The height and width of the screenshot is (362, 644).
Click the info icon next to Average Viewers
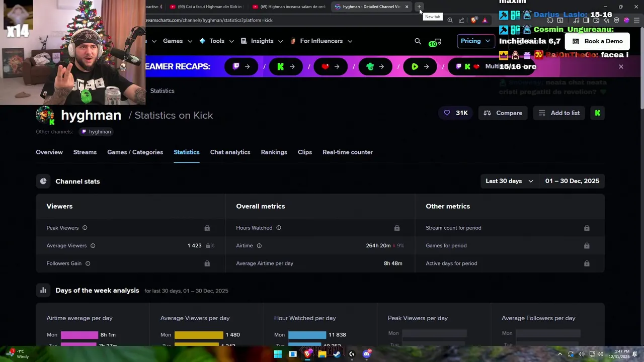[93, 246]
